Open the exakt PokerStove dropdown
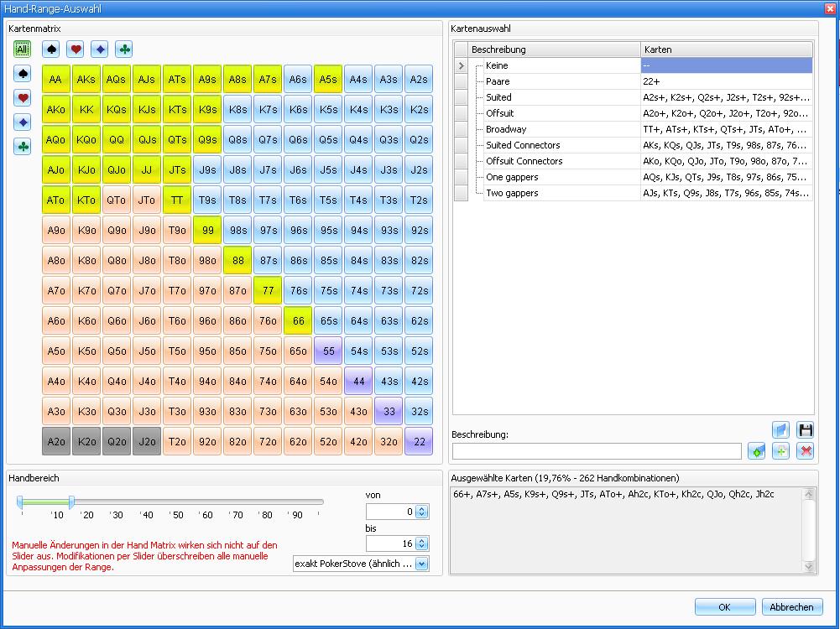840x629 pixels. 421,564
